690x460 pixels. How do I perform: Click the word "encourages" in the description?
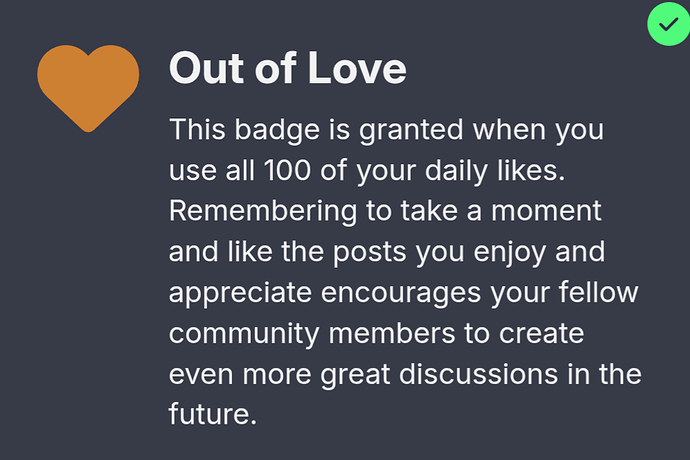click(400, 293)
